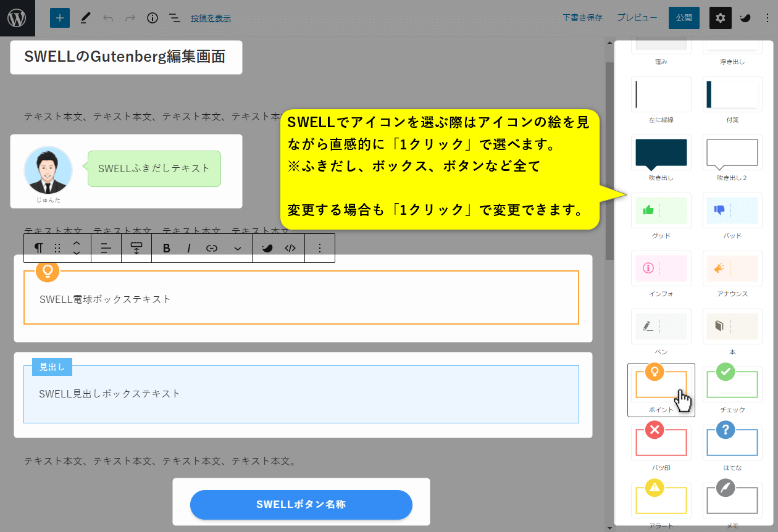This screenshot has width=778, height=532.
Task: Choose the ペン pencil style
Action: tap(661, 332)
